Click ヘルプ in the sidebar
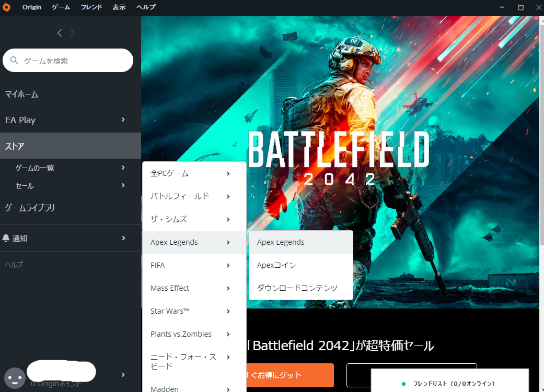The width and height of the screenshot is (544, 392). [x=14, y=265]
